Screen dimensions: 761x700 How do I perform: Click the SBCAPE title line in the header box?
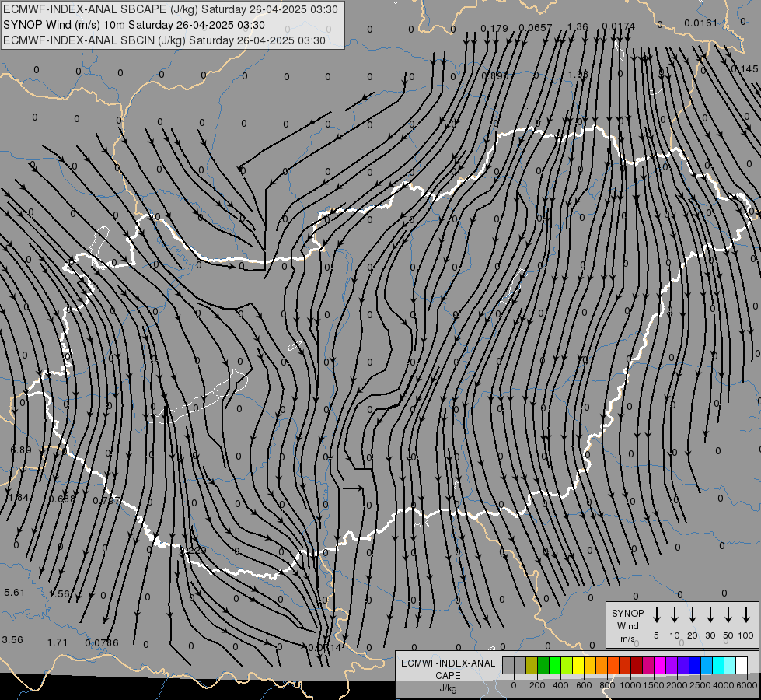pos(170,9)
